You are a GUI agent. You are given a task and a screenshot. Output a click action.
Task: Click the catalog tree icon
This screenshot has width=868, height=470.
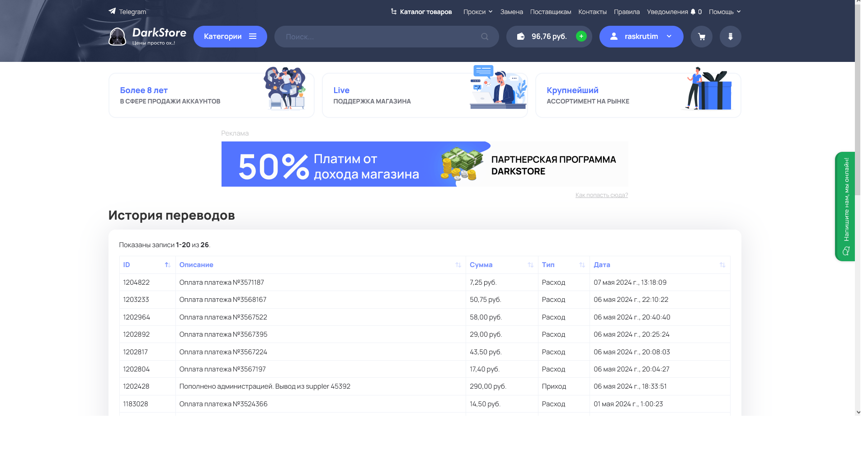point(394,11)
